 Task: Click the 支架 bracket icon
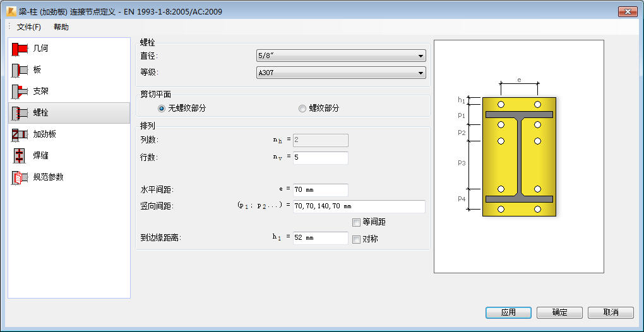(20, 92)
